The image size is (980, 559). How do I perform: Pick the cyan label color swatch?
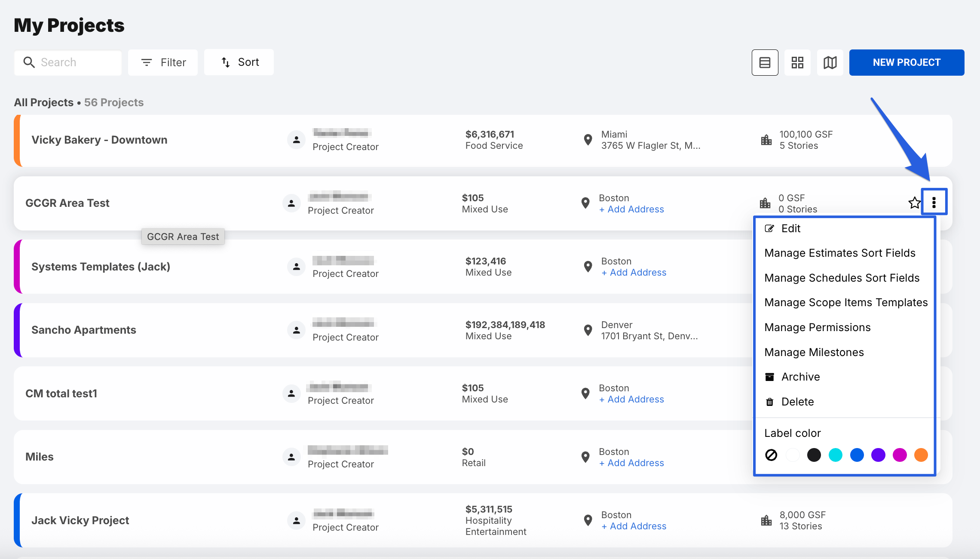click(835, 455)
